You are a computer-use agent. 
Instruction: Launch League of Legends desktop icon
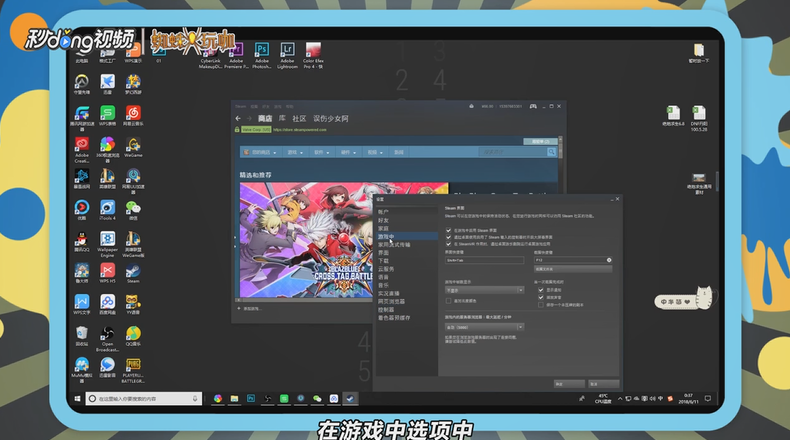(107, 178)
